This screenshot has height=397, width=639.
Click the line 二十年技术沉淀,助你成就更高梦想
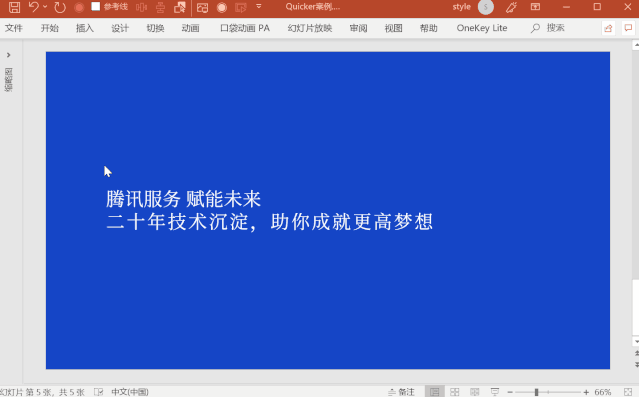(270, 222)
